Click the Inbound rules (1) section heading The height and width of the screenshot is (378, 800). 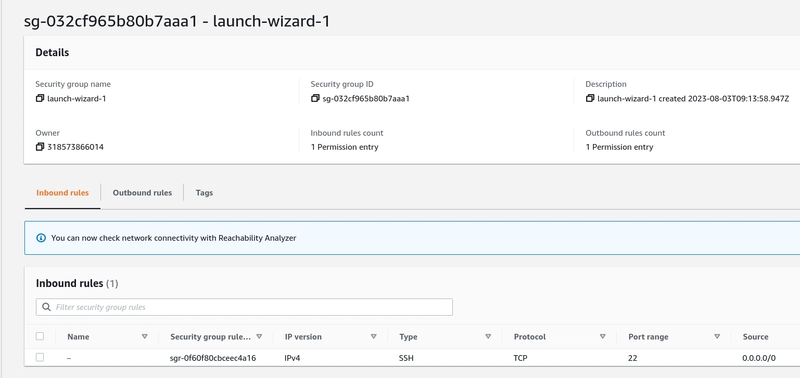point(77,283)
